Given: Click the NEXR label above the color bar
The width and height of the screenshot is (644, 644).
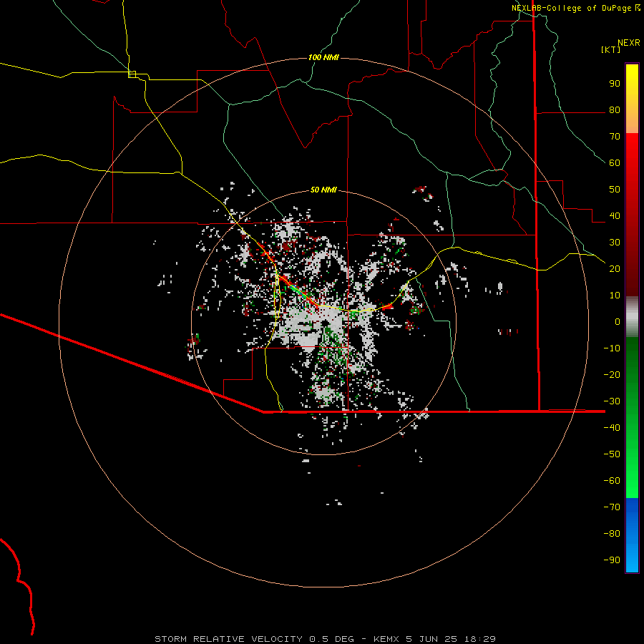Looking at the screenshot, I should (x=628, y=43).
